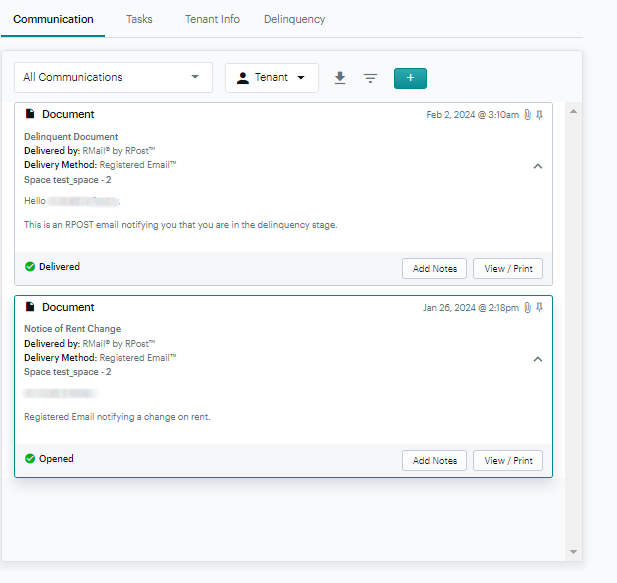Click the download communications icon
617x583 pixels.
340,78
